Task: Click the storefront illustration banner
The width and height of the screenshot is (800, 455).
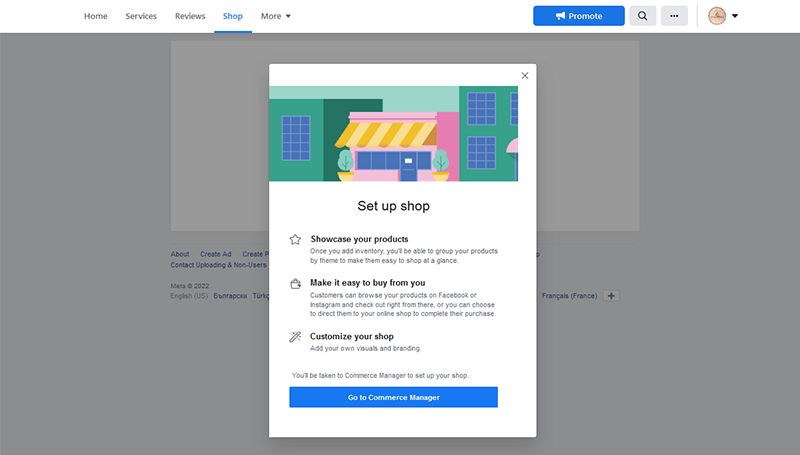Action: click(x=393, y=134)
